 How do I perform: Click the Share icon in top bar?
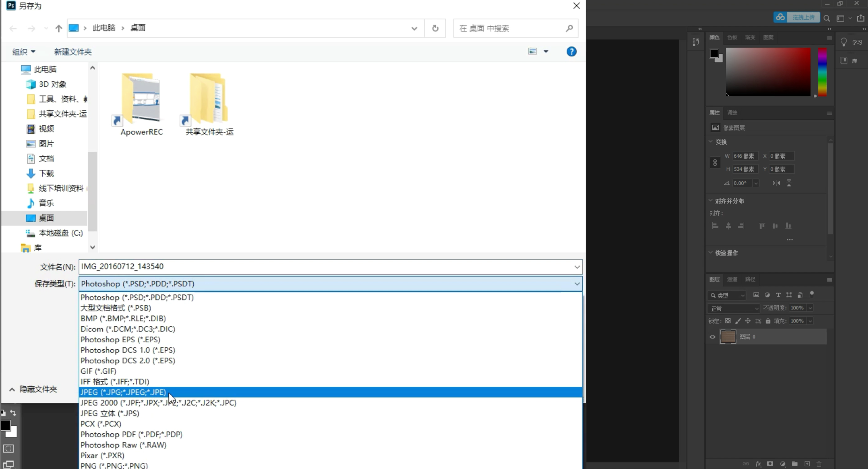(x=860, y=18)
